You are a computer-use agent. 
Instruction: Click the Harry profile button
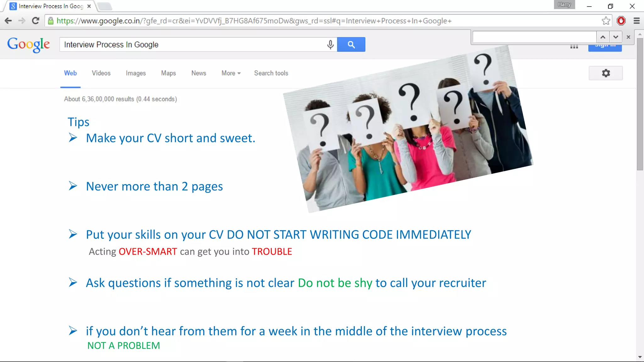[x=564, y=4]
